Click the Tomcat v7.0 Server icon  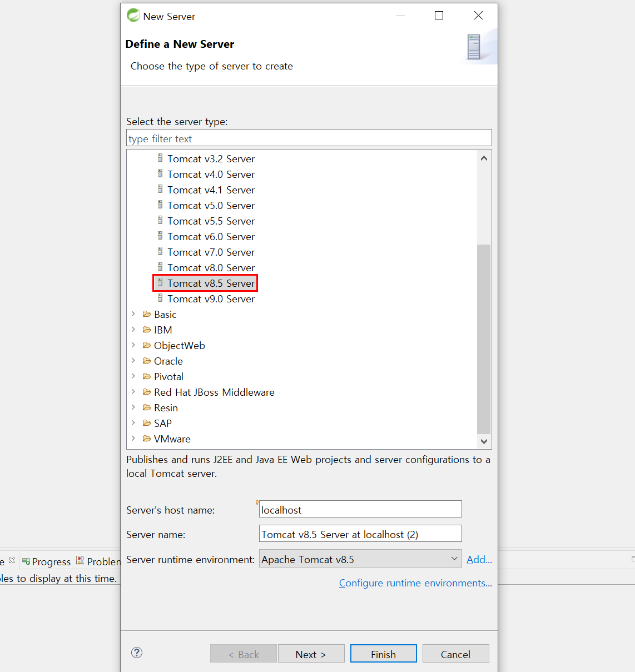tap(160, 252)
